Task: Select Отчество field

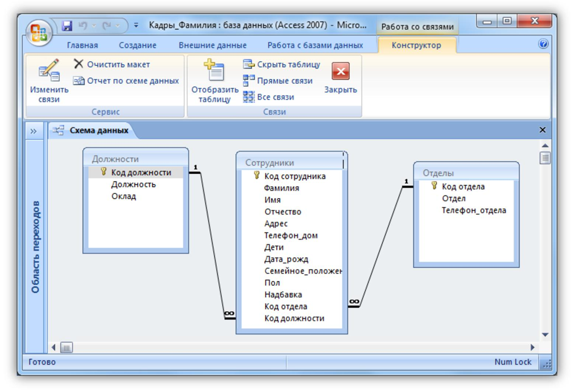Action: click(292, 212)
